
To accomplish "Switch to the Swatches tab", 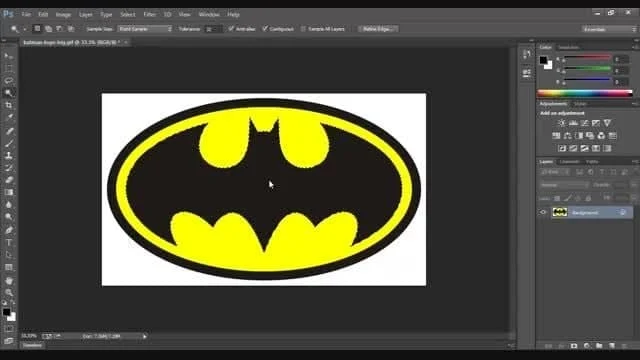I will click(x=569, y=47).
